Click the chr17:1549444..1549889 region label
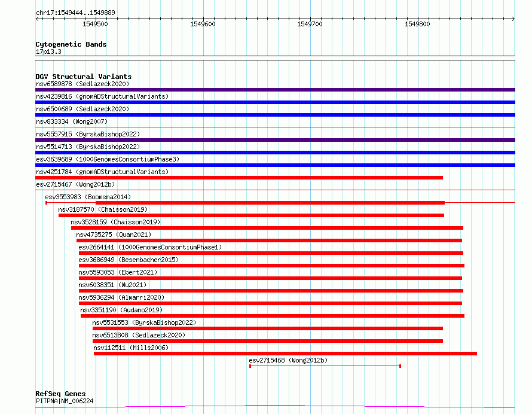 pos(75,13)
